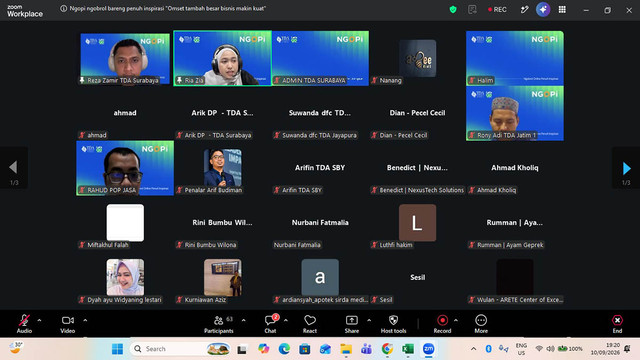The width and height of the screenshot is (640, 360).
Task: Select the RAHUD POP JASA video tile
Action: (125, 168)
